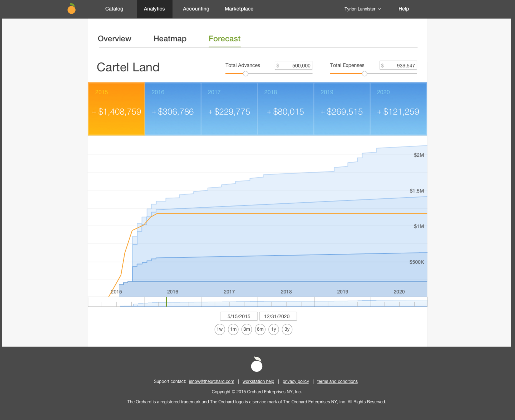The image size is (515, 420).
Task: Click the Total Advances slider handle
Action: point(245,74)
